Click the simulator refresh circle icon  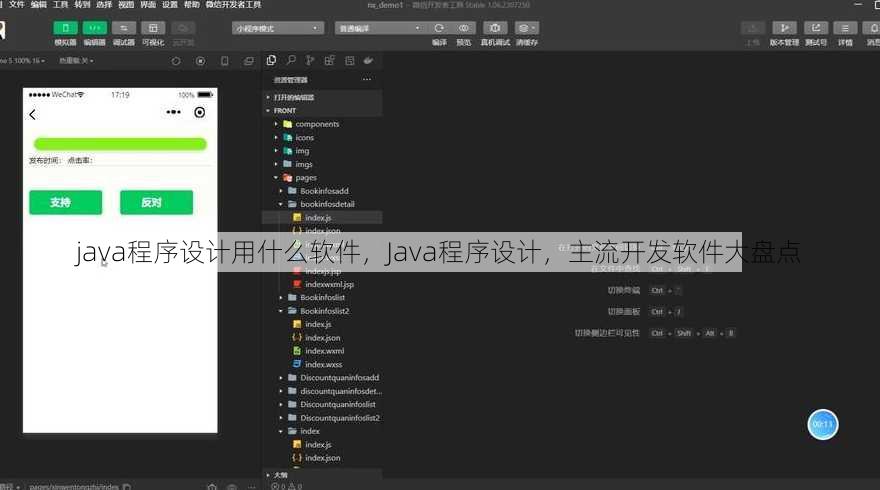tap(176, 61)
